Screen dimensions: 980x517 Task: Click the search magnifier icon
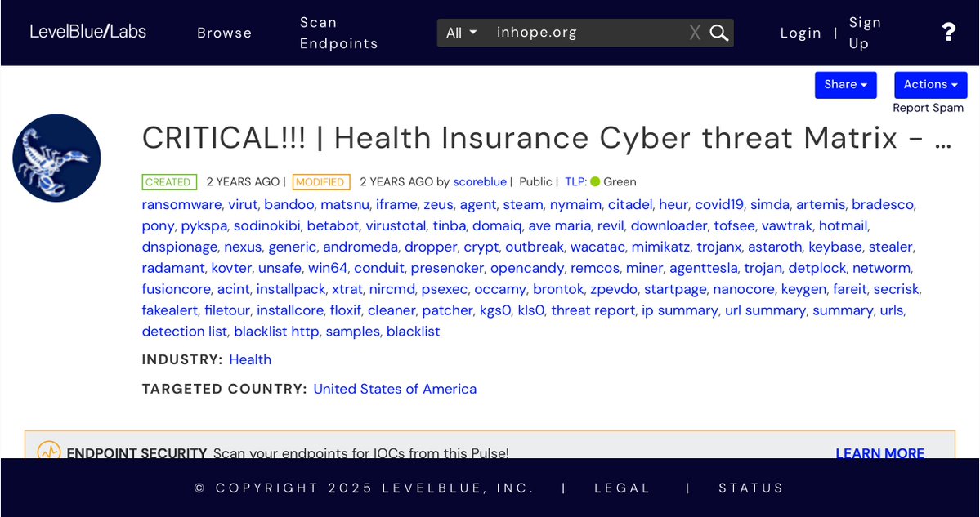click(x=719, y=33)
